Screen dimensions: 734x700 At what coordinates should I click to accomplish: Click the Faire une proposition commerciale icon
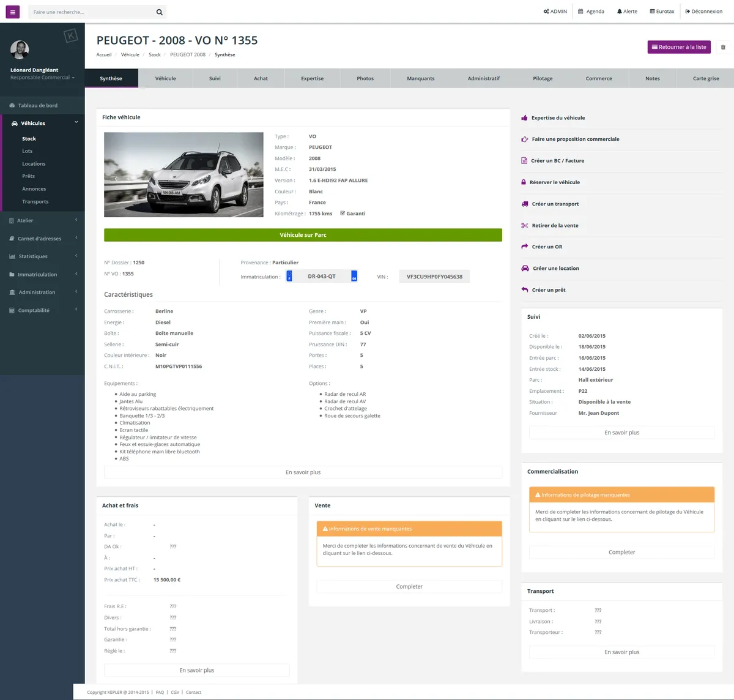pyautogui.click(x=524, y=139)
